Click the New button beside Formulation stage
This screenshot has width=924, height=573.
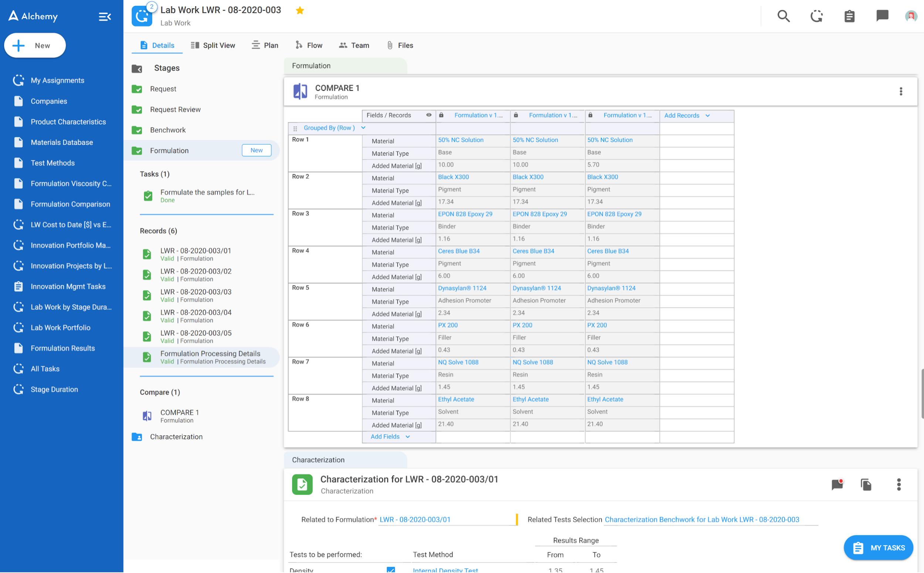256,151
